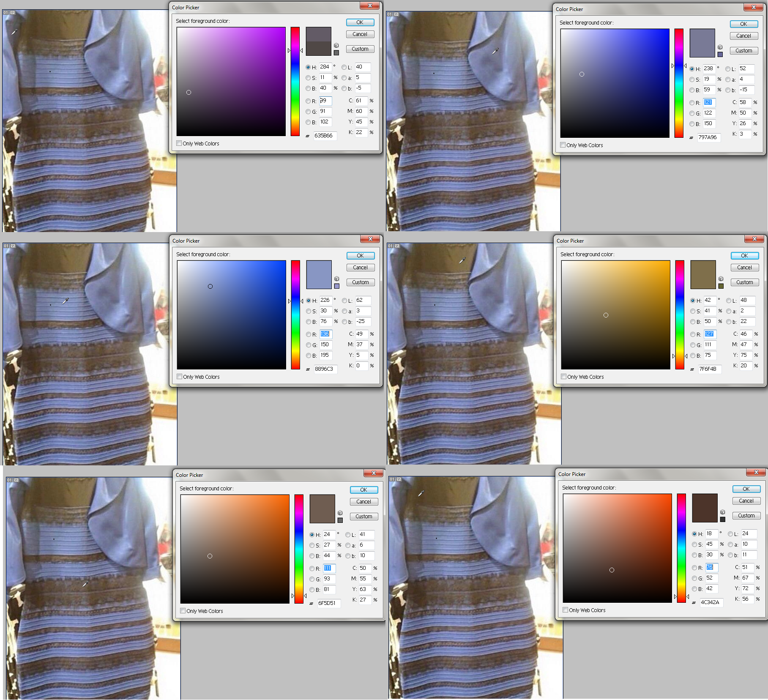Click the large preview swatch in the 797A96 picker

702,43
